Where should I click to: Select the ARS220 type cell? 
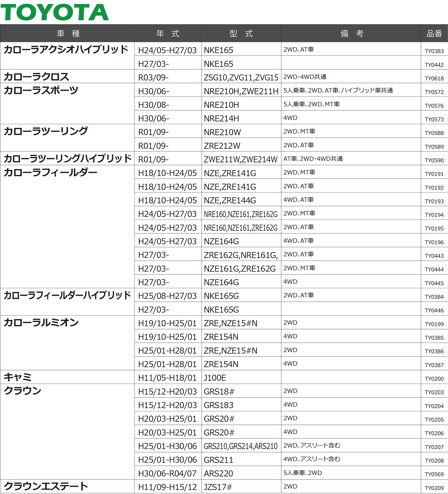[x=218, y=474]
